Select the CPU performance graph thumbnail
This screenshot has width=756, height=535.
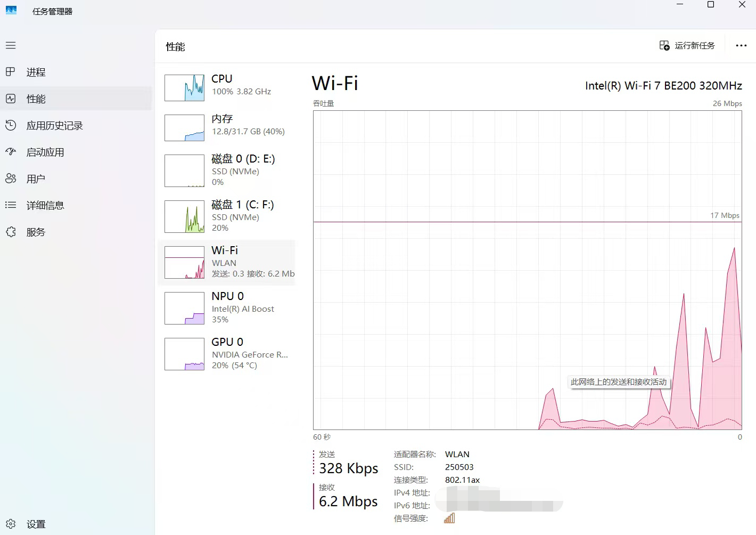tap(184, 88)
